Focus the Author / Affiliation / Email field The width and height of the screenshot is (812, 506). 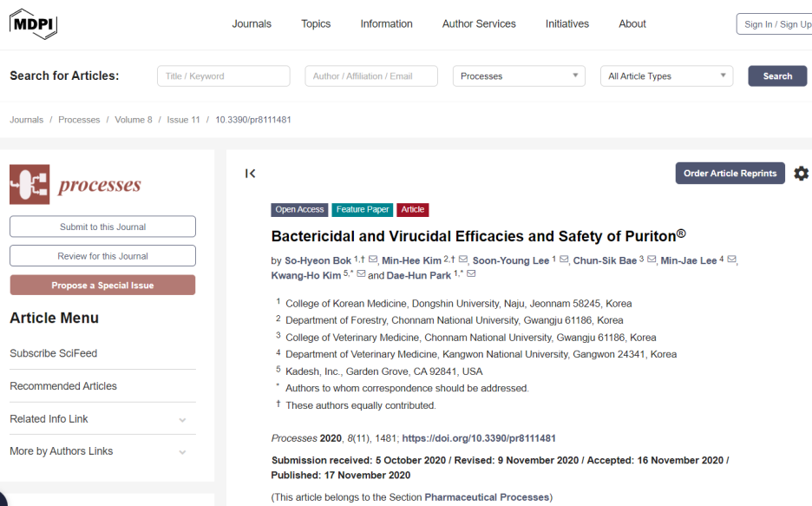tap(371, 76)
